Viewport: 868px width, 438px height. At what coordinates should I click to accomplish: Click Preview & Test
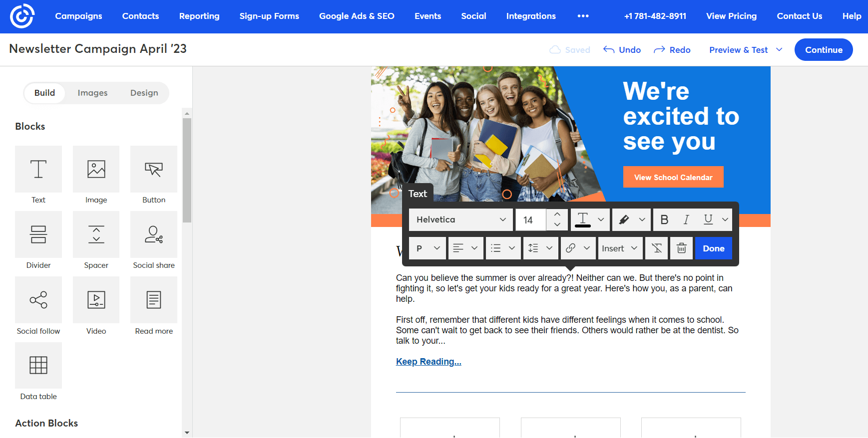pyautogui.click(x=738, y=50)
